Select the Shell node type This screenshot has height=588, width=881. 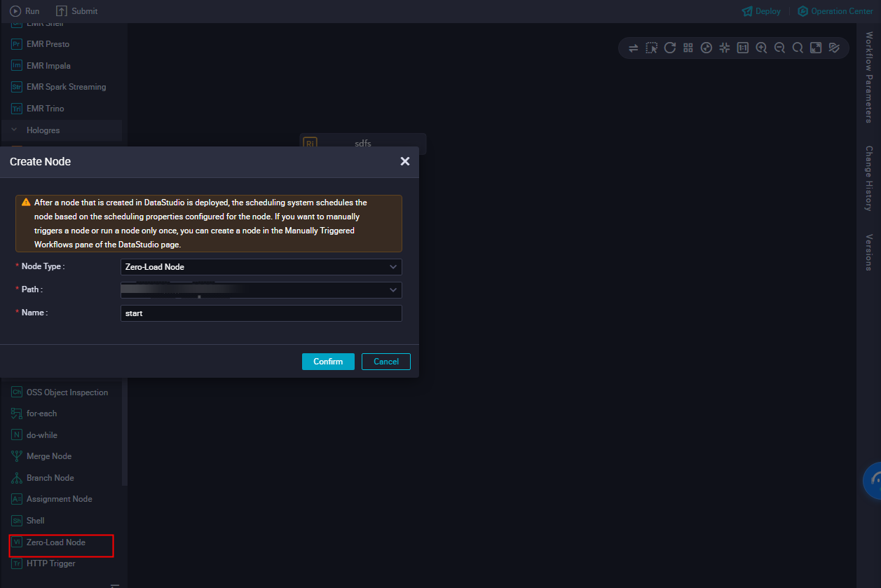pos(28,521)
